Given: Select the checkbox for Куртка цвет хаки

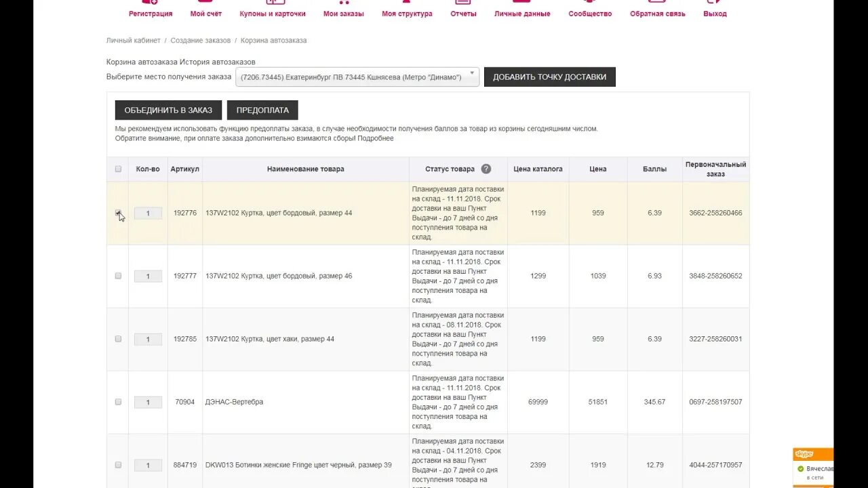Looking at the screenshot, I should coord(118,339).
